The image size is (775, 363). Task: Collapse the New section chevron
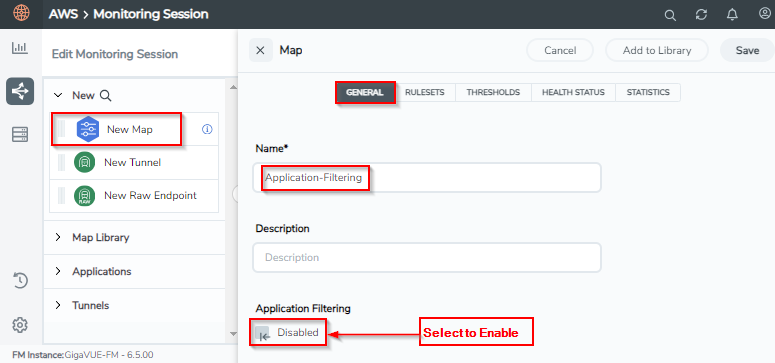click(58, 95)
